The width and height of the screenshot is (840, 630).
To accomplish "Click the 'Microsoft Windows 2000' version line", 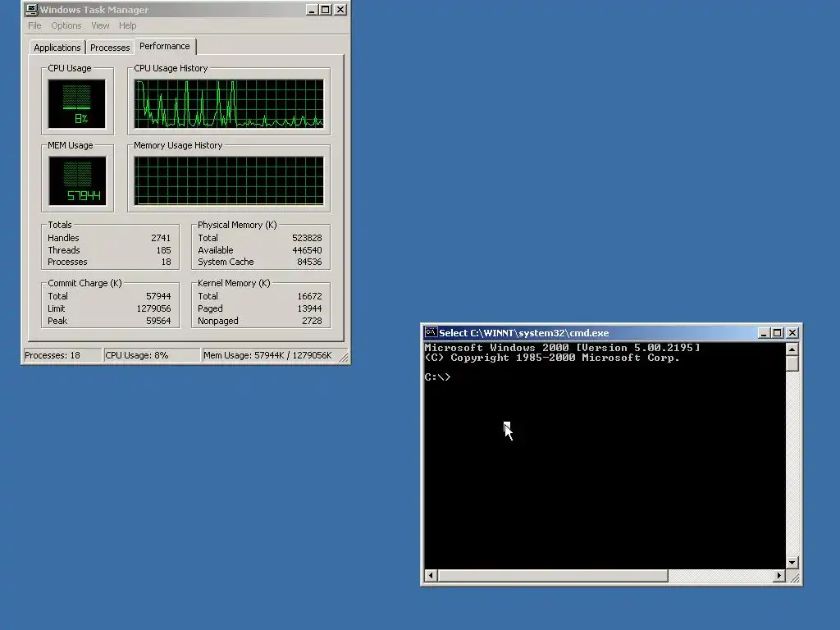I will point(562,348).
